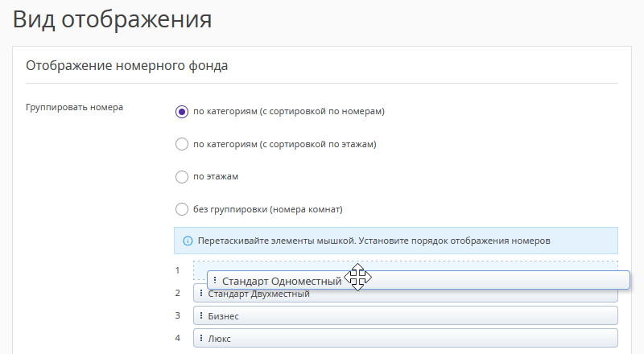644x354 pixels.
Task: Click drag handle of Стандарт Одноместный item
Action: click(215, 280)
